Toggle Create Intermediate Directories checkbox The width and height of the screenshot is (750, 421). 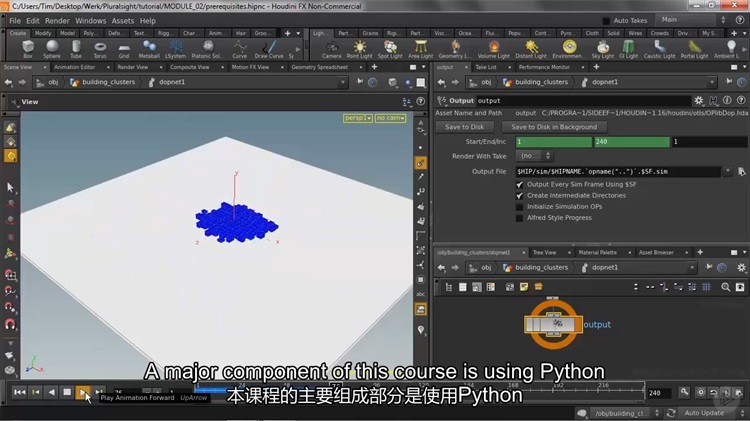point(519,195)
